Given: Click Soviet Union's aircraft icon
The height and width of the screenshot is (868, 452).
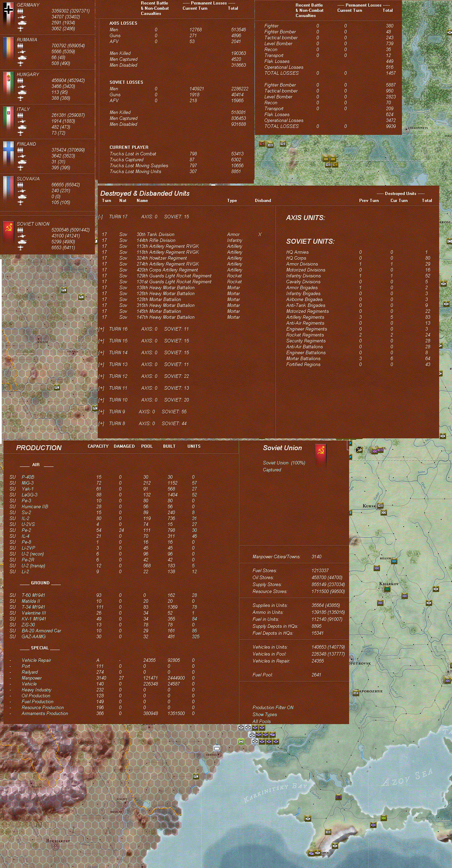Looking at the screenshot, I should (21, 248).
